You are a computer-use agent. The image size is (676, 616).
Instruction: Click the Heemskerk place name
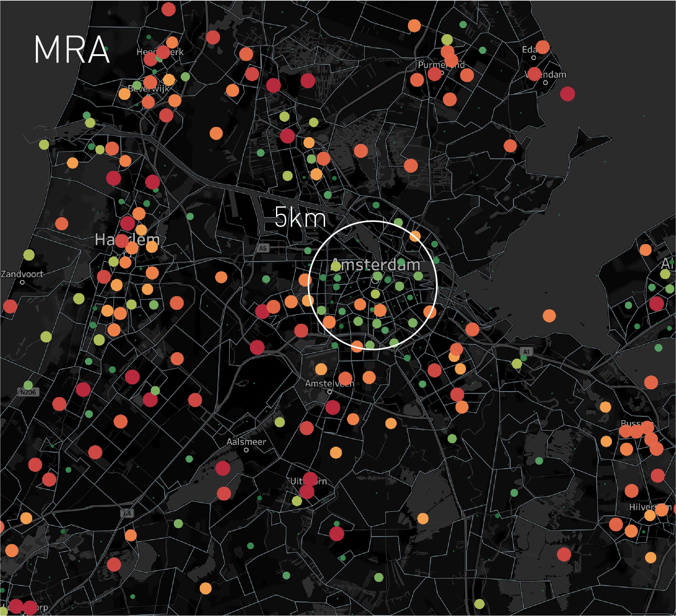click(x=160, y=52)
